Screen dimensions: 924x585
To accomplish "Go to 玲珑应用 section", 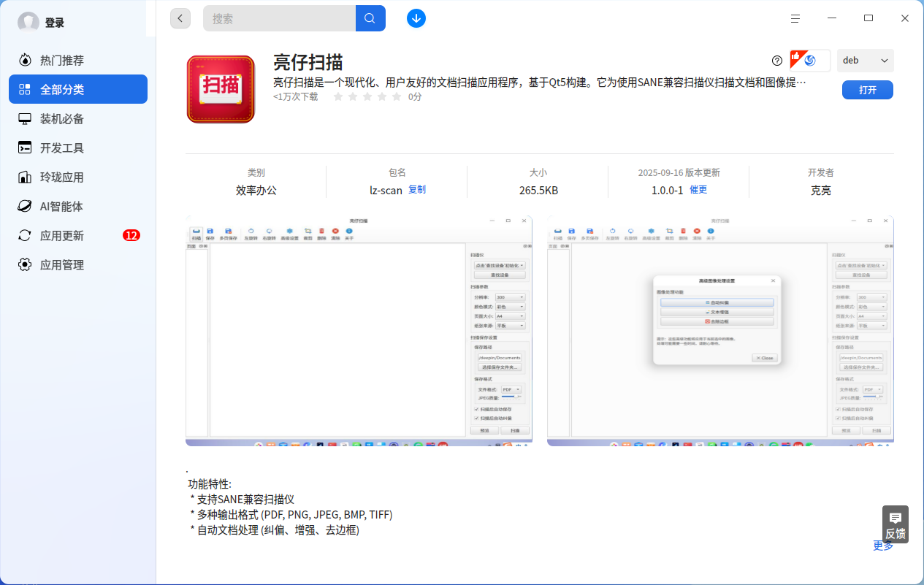I will (x=78, y=177).
